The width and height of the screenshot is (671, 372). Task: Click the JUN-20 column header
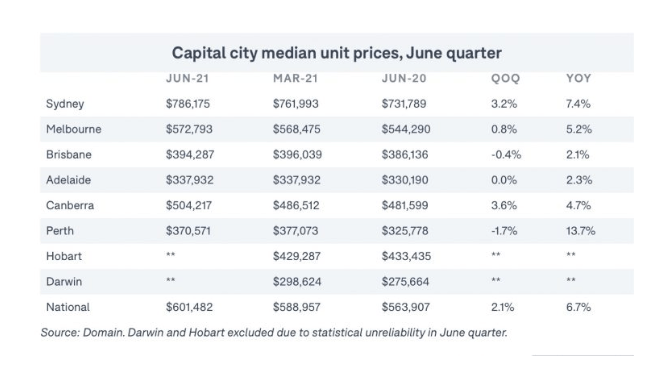[404, 78]
